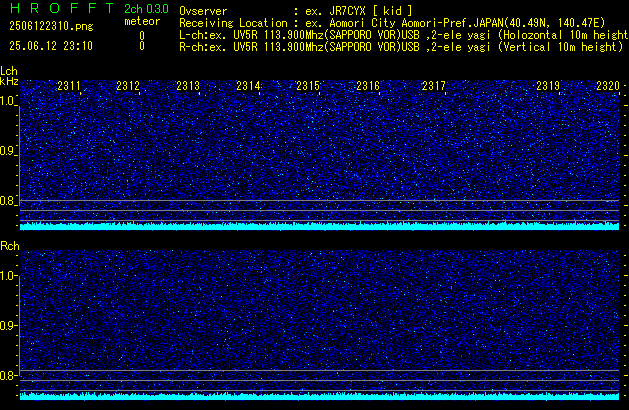Screen dimensions: 629x410
Task: Click the 'Ovserver : ex. JR7CYX [ kid ]' line
Action: [296, 11]
